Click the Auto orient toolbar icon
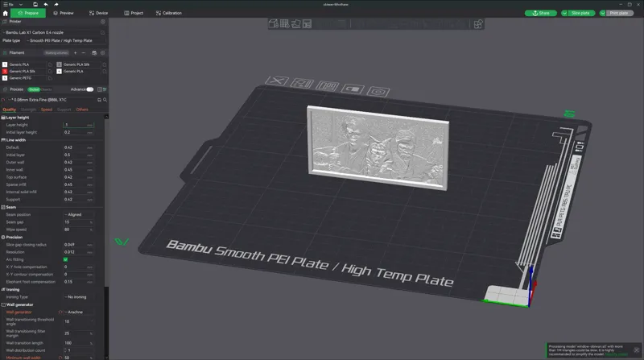644x360 pixels. pos(295,24)
